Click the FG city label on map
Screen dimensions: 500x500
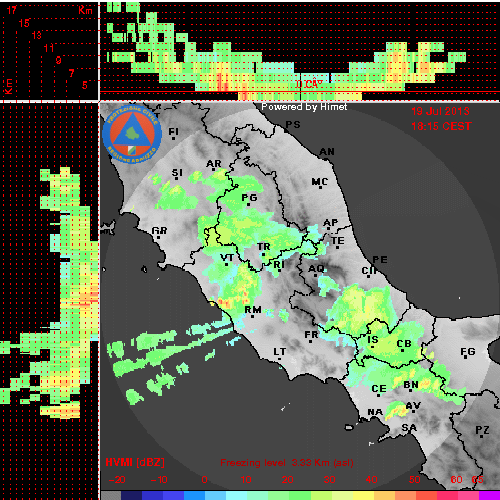(468, 352)
